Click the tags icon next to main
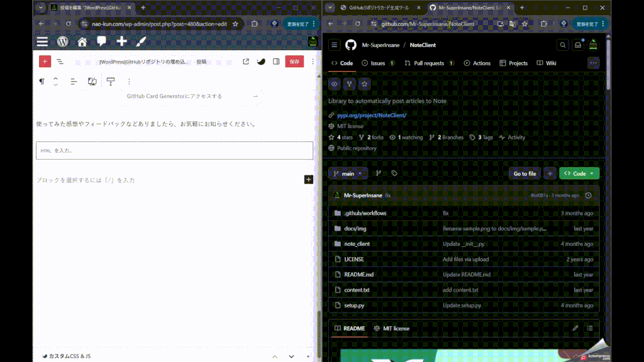Screen dimensions: 644x362 394,173
